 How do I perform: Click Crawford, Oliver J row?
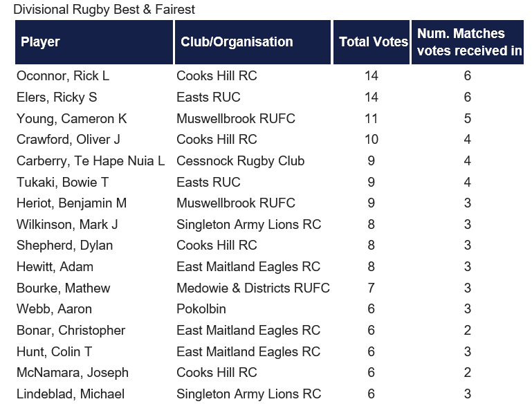[270, 140]
